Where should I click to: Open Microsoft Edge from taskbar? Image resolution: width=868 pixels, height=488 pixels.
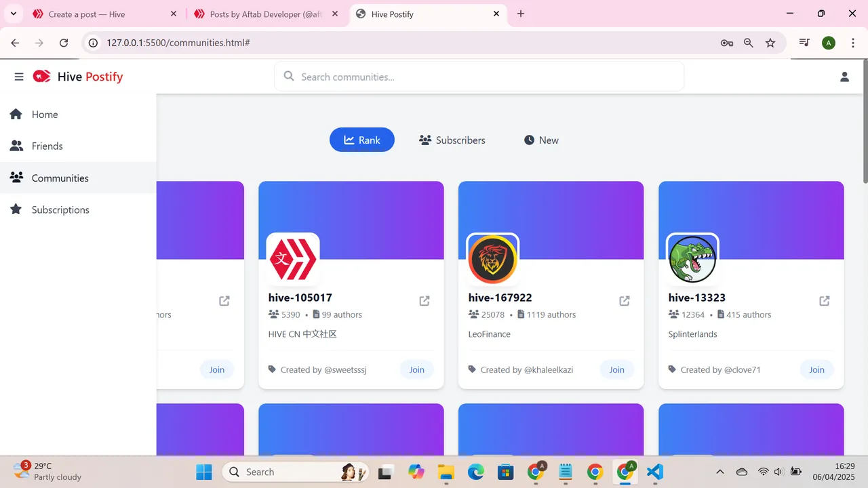(x=475, y=472)
